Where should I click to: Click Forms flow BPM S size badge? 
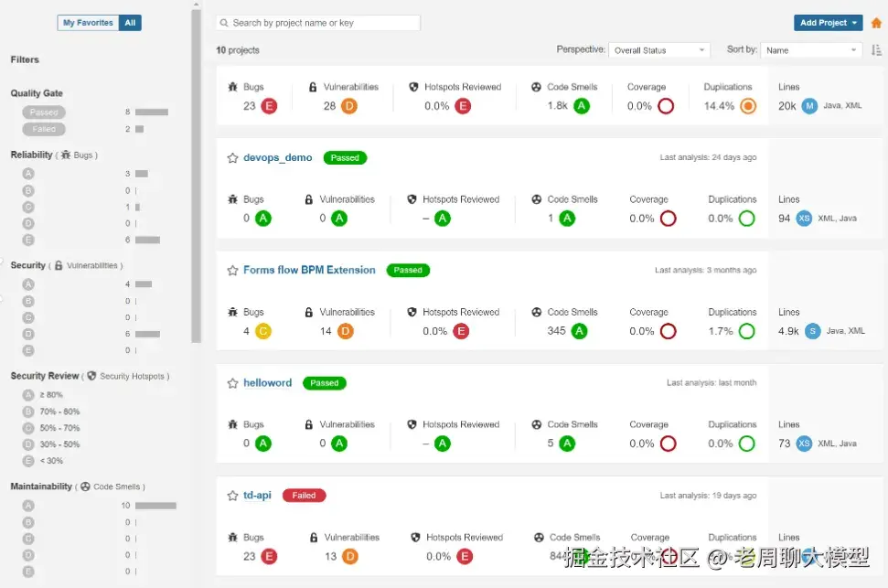[812, 331]
